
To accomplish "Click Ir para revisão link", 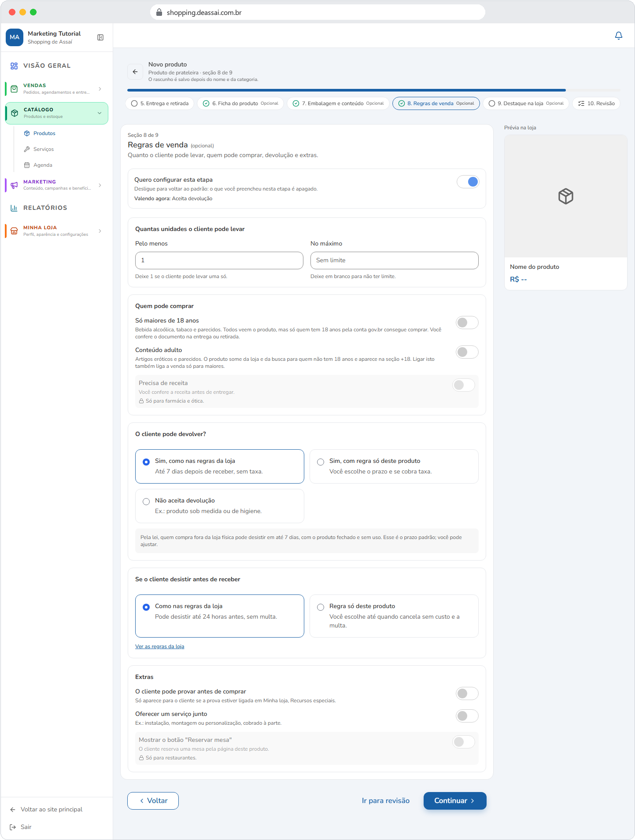I will [x=386, y=801].
